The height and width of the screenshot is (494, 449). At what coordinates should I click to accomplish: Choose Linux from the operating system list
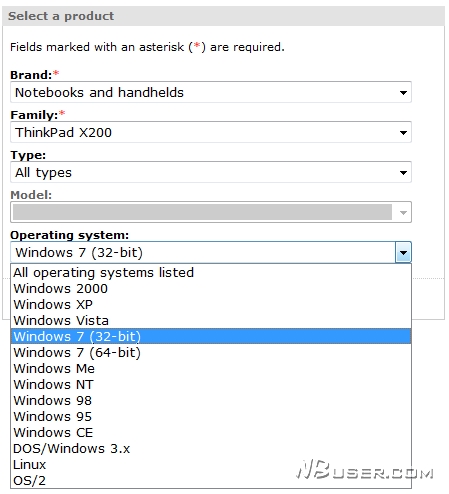pos(211,464)
